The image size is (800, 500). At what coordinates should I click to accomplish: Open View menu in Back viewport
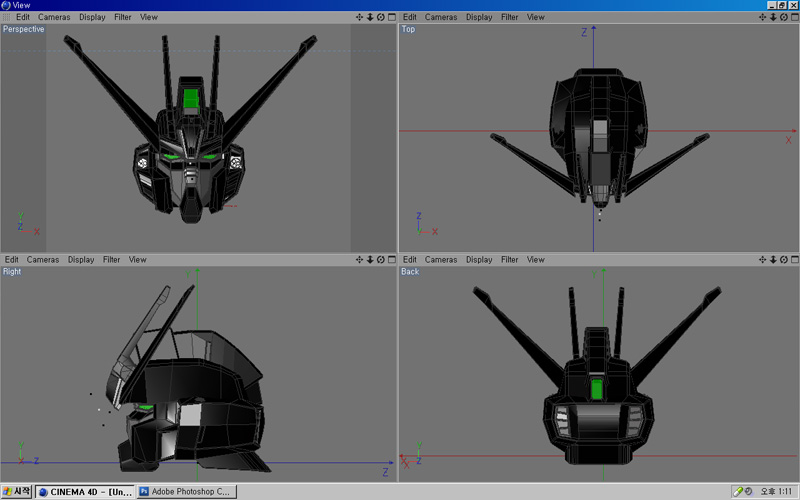(x=535, y=260)
